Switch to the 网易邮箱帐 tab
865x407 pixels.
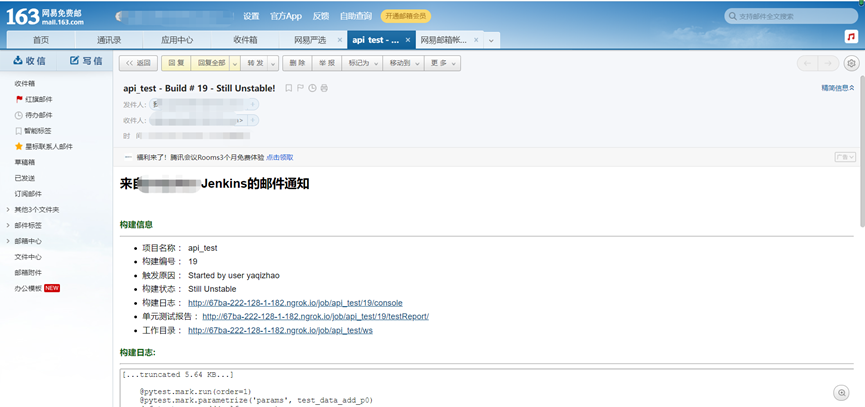[x=444, y=40]
